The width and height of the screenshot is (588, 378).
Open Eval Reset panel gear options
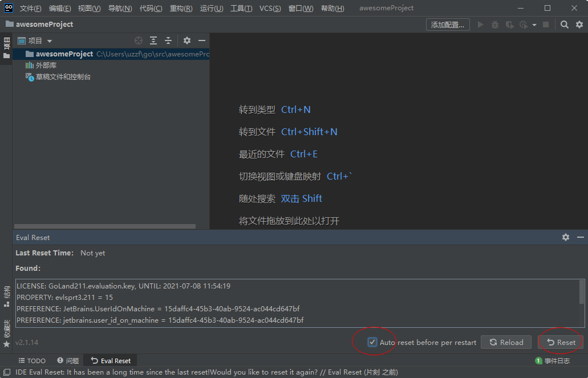(x=566, y=237)
